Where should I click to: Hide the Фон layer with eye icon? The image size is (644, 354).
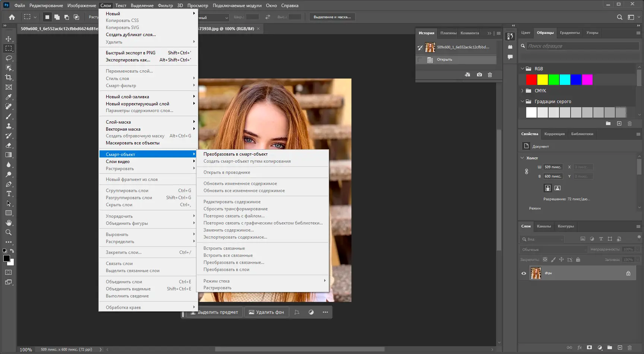click(524, 273)
